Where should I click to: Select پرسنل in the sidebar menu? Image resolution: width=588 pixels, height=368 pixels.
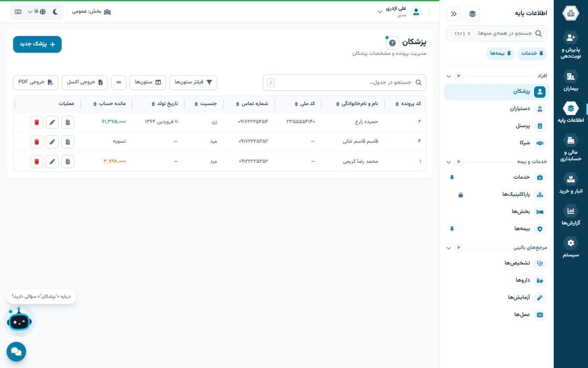[497, 126]
